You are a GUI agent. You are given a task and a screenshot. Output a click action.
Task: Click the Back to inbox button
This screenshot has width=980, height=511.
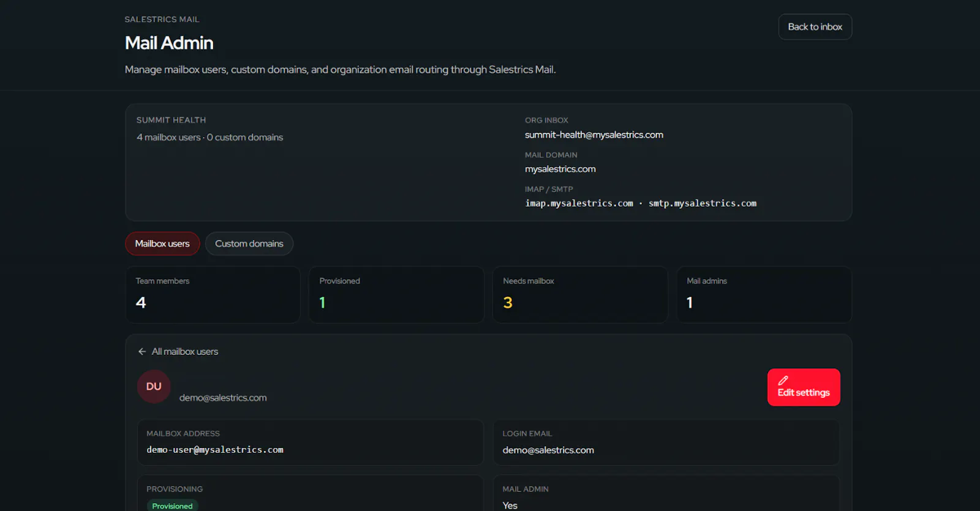[815, 27]
